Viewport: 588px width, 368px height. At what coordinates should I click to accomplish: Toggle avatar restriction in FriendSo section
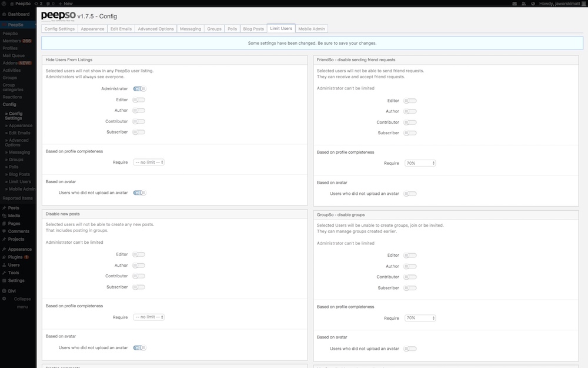pyautogui.click(x=410, y=194)
